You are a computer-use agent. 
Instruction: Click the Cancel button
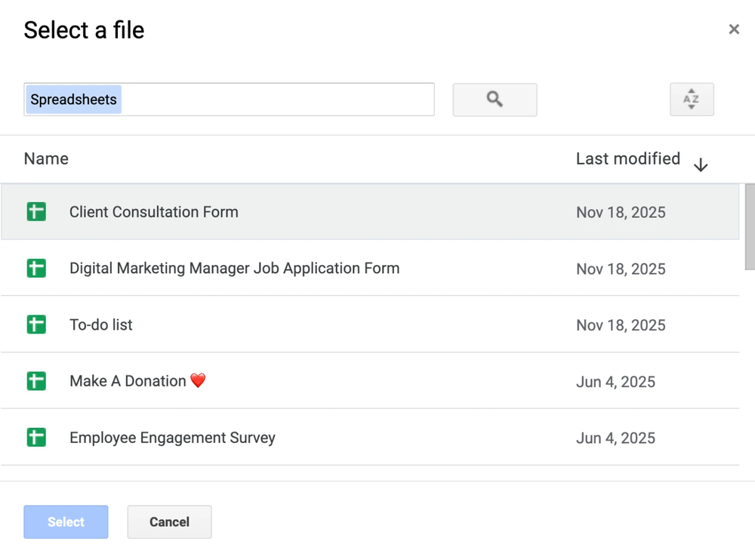coord(169,522)
